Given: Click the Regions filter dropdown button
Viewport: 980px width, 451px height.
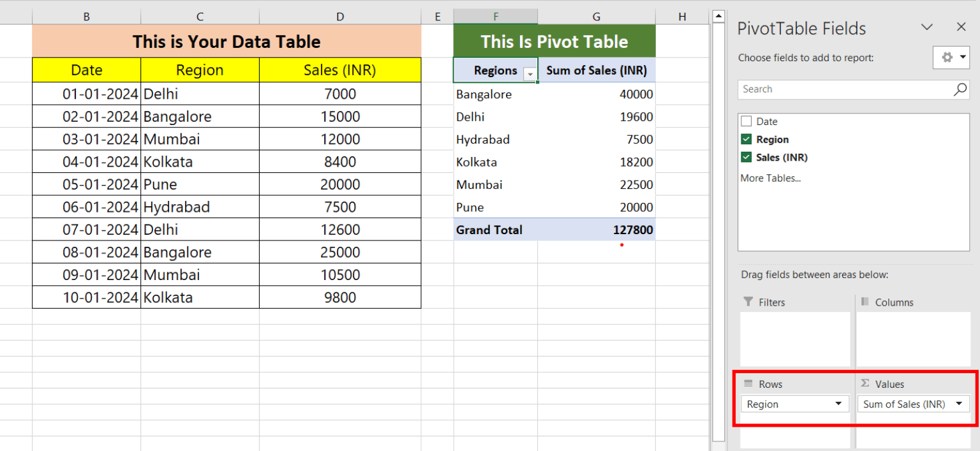Looking at the screenshot, I should tap(529, 74).
